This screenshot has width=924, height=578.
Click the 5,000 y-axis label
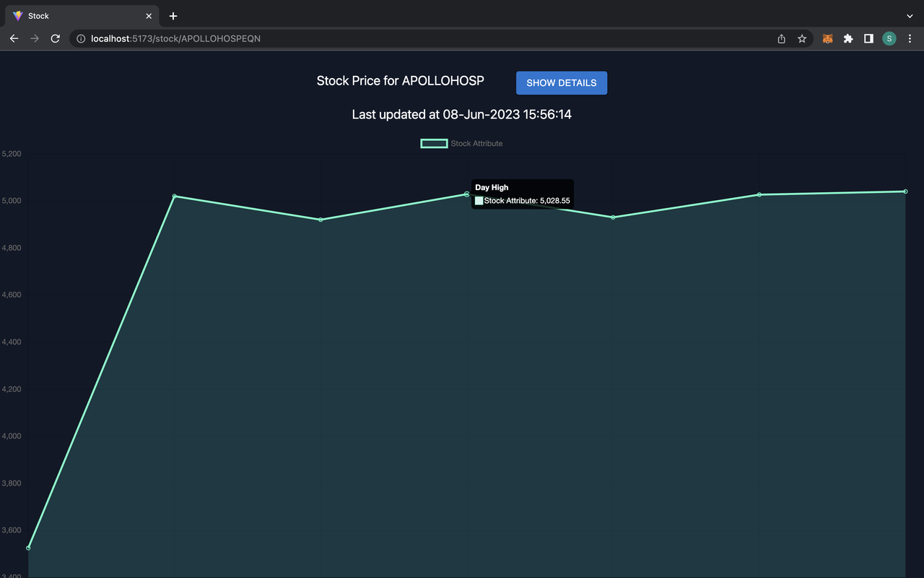point(12,201)
